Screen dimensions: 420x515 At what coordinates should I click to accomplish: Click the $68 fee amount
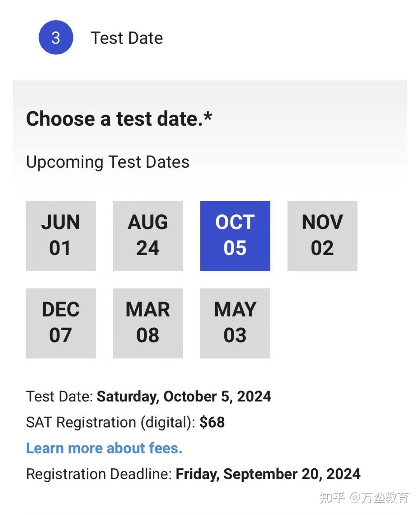pyautogui.click(x=212, y=422)
